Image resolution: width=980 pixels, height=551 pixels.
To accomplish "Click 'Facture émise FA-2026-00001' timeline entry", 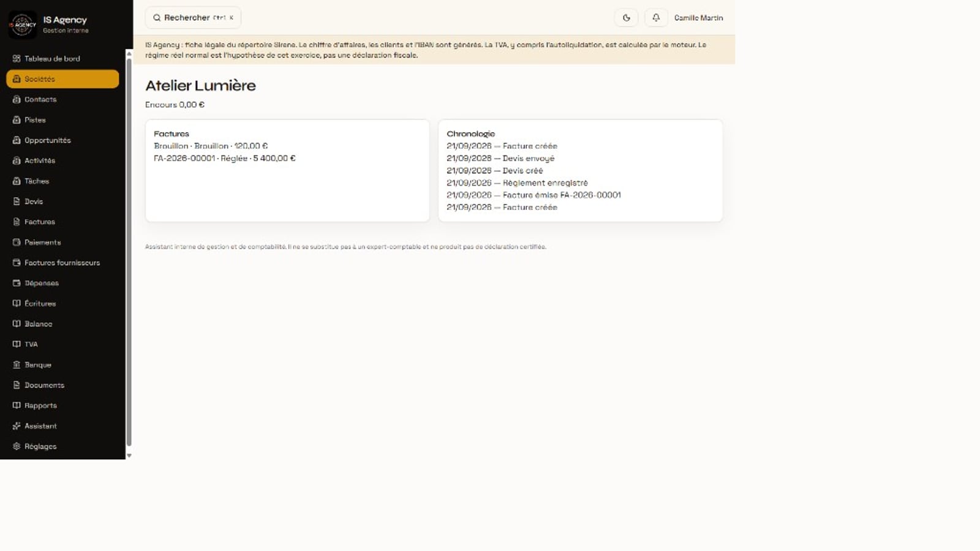I will [x=533, y=195].
